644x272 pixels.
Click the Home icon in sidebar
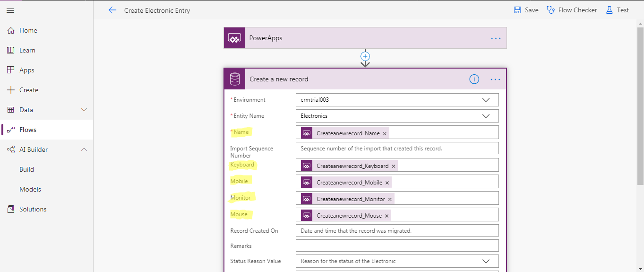point(11,30)
